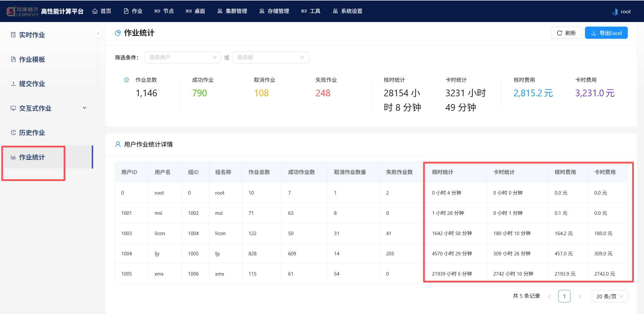644x314 pixels.
Task: Expand the 交互式作业 submenu
Action: tap(84, 108)
